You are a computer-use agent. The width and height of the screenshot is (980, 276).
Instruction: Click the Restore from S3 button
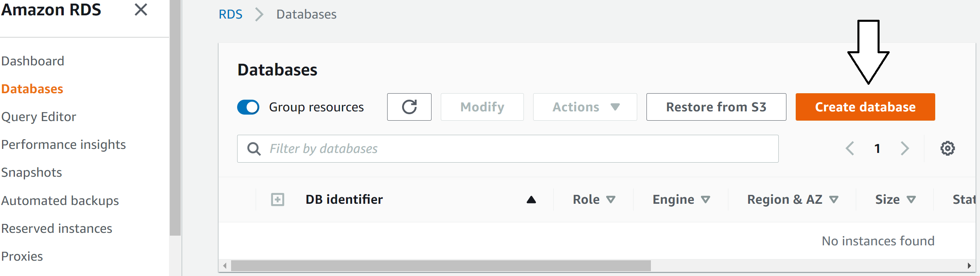[716, 107]
